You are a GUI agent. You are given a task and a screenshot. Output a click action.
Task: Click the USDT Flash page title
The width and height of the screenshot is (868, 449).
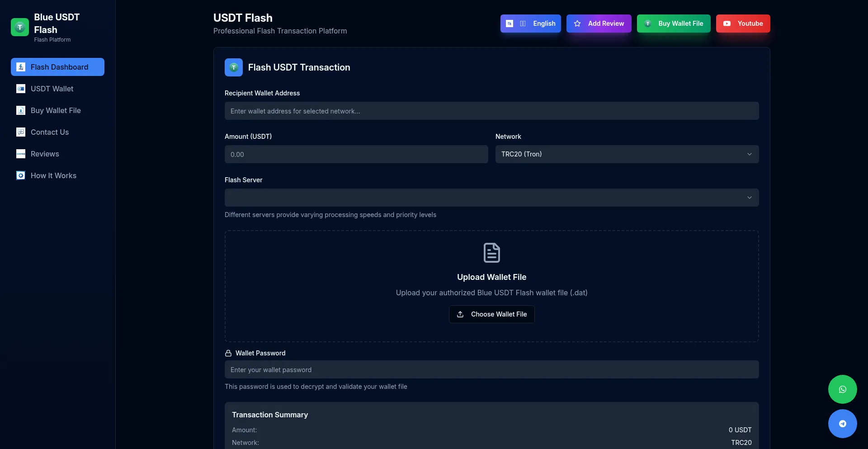pos(243,18)
